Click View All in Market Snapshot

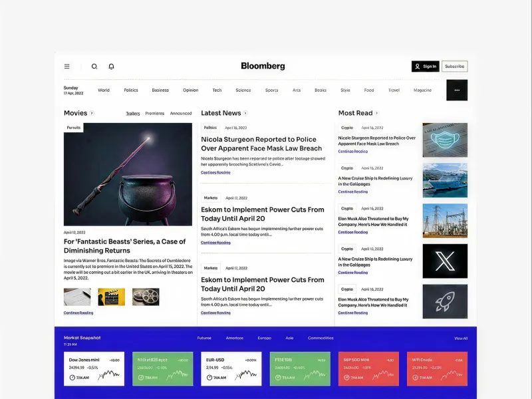click(x=461, y=338)
